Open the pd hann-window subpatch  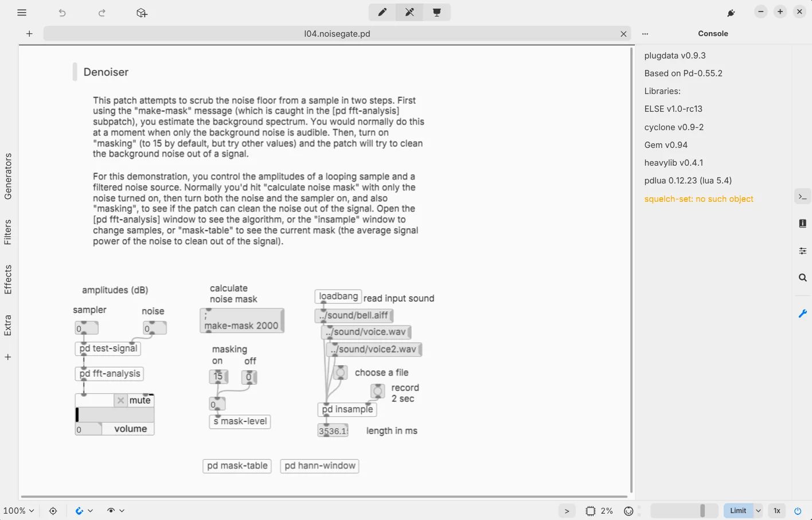tap(319, 466)
